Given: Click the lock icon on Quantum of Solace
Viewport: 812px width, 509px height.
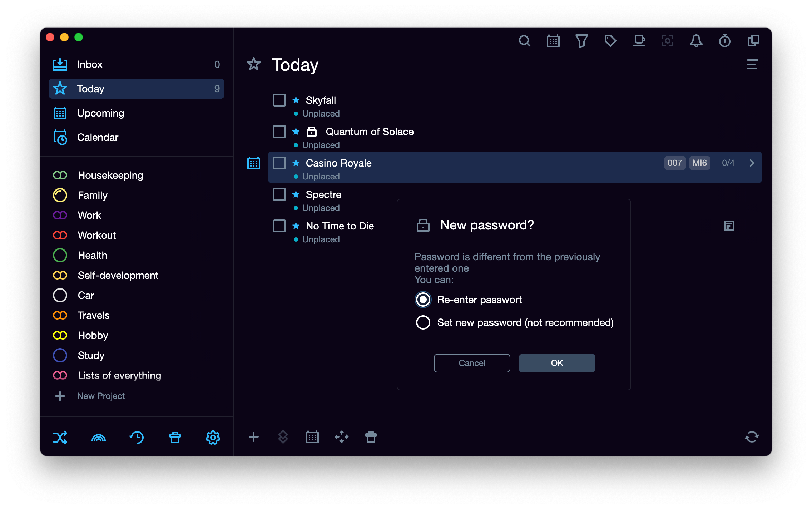Looking at the screenshot, I should pos(312,132).
